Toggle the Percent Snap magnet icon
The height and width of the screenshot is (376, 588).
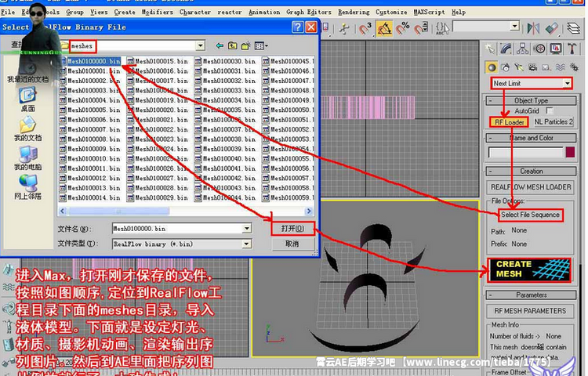click(x=403, y=28)
